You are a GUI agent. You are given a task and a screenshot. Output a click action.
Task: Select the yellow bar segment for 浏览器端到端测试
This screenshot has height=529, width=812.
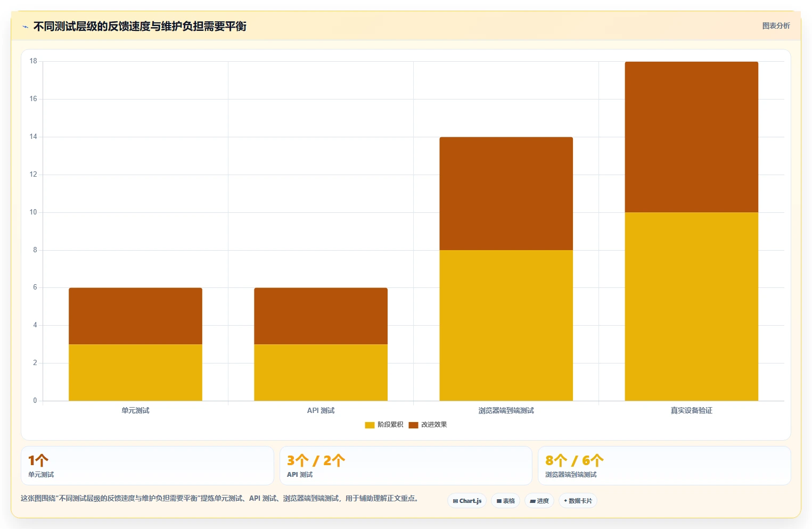[x=506, y=325]
